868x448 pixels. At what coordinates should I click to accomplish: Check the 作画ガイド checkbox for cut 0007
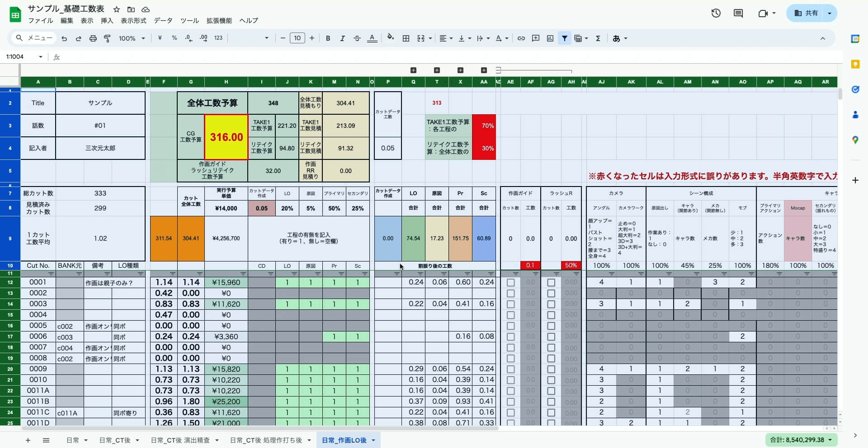tap(511, 347)
